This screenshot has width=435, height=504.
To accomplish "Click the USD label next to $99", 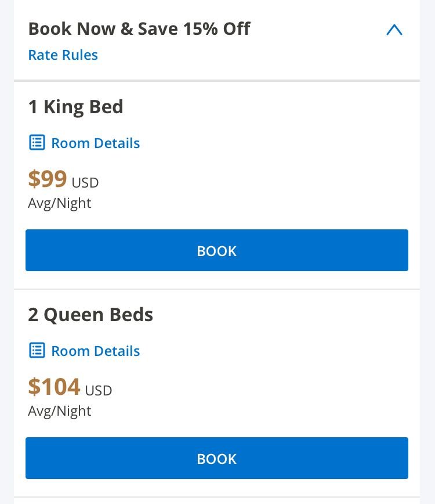I will coord(85,183).
